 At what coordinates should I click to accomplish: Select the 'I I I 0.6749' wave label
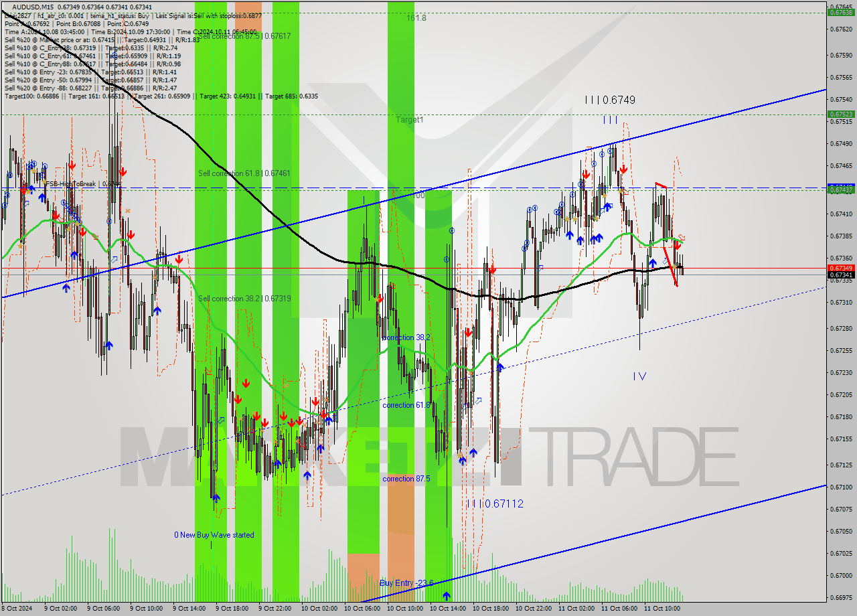pos(610,100)
